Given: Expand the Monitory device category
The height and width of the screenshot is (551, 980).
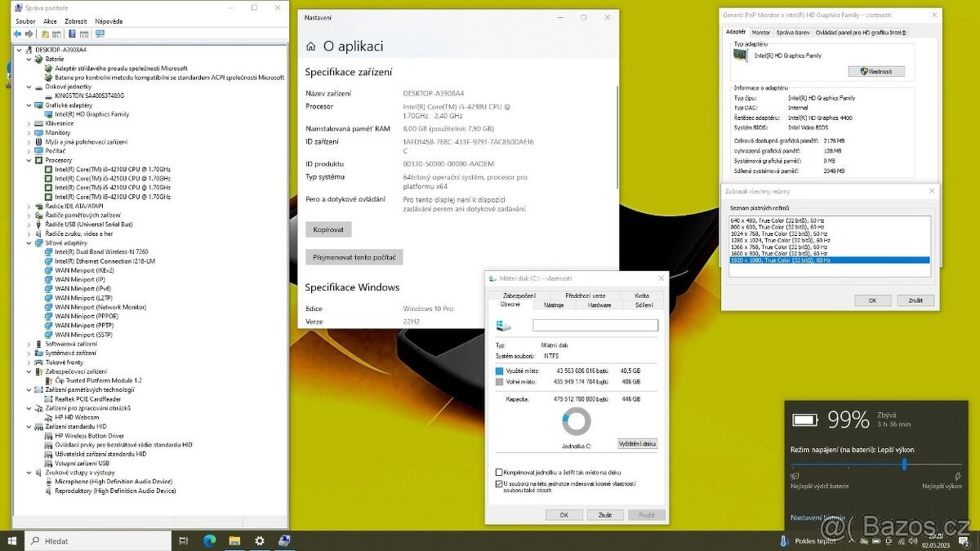Looking at the screenshot, I should 29,132.
